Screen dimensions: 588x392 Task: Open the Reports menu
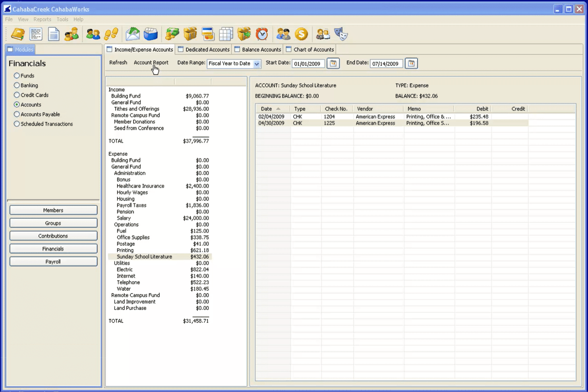[42, 19]
